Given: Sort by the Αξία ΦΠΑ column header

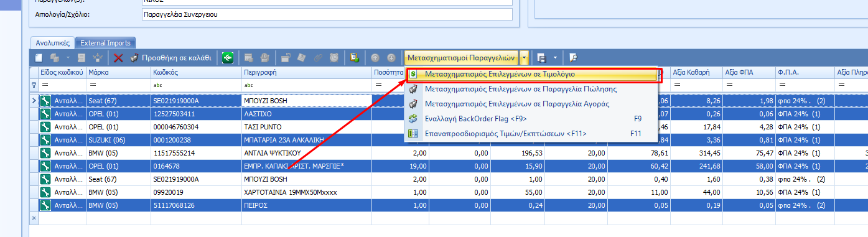Looking at the screenshot, I should pyautogui.click(x=749, y=73).
